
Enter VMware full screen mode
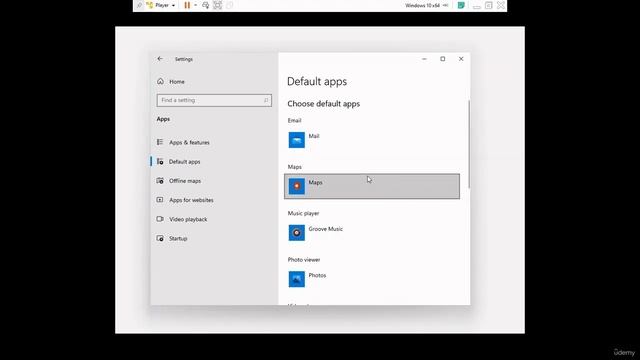(x=218, y=5)
